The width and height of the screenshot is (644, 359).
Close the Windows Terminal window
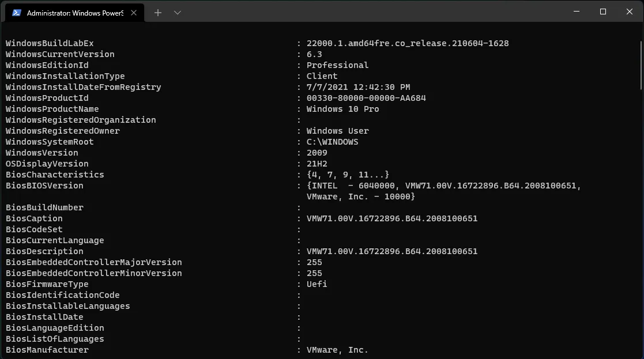click(629, 12)
